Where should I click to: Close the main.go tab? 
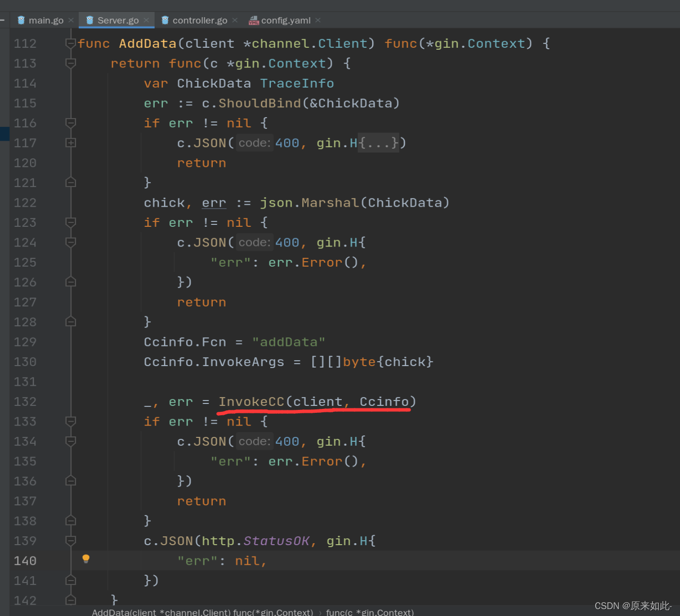click(x=71, y=20)
